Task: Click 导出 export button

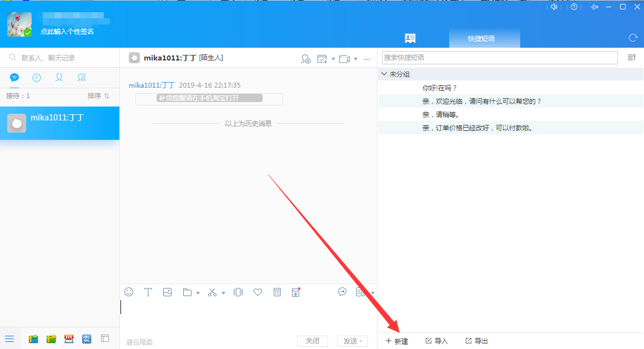Action: [x=476, y=341]
